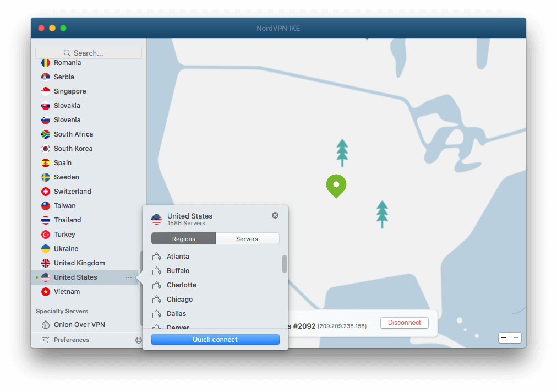The image size is (557, 392).
Task: Click the South Korea flag icon
Action: point(46,149)
